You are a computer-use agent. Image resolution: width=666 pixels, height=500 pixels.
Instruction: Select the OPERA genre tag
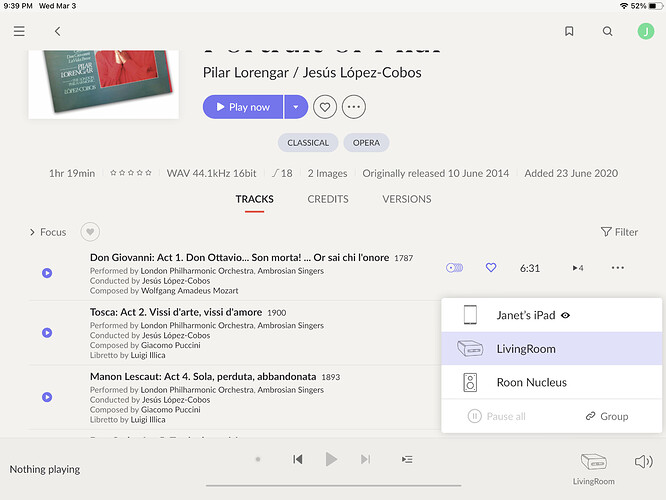click(x=366, y=143)
